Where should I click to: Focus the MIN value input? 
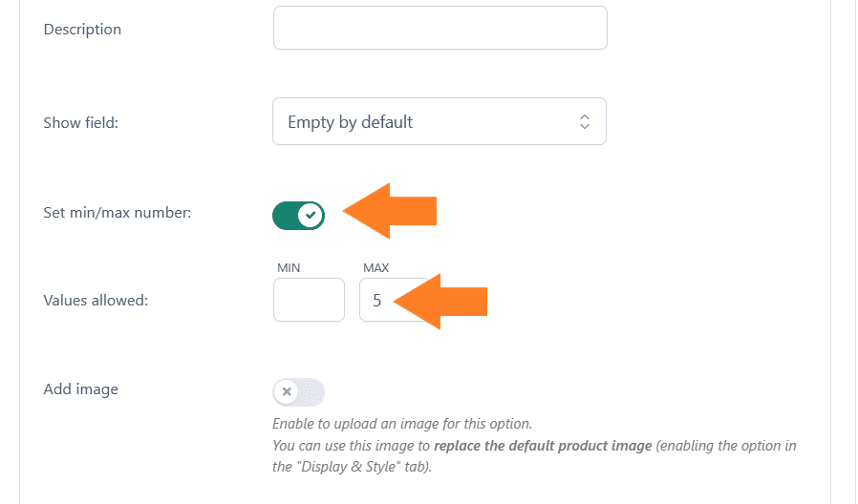[310, 300]
